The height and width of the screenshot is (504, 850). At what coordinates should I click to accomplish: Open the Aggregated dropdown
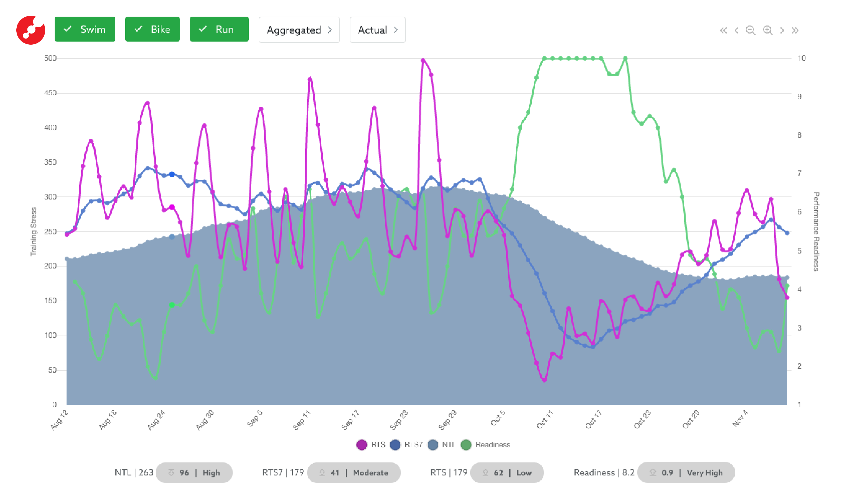tap(299, 30)
